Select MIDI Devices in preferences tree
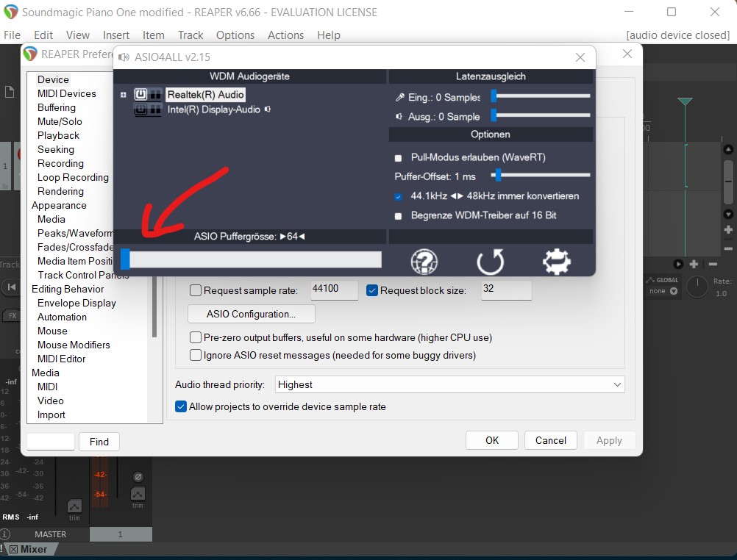The image size is (737, 560). point(67,93)
